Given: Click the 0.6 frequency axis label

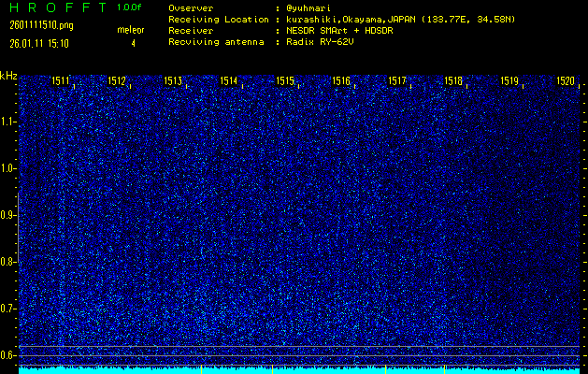Looking at the screenshot, I should click(8, 355).
